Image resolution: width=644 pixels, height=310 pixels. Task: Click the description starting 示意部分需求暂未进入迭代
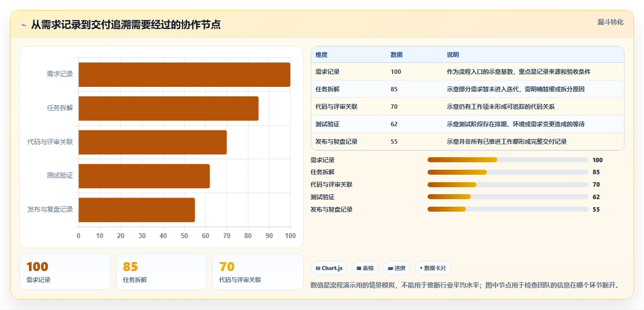pyautogui.click(x=516, y=89)
